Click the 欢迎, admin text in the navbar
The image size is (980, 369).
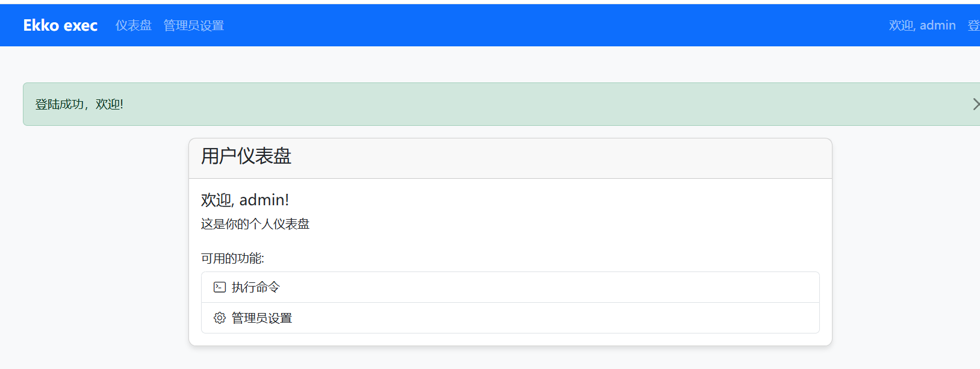pos(922,25)
